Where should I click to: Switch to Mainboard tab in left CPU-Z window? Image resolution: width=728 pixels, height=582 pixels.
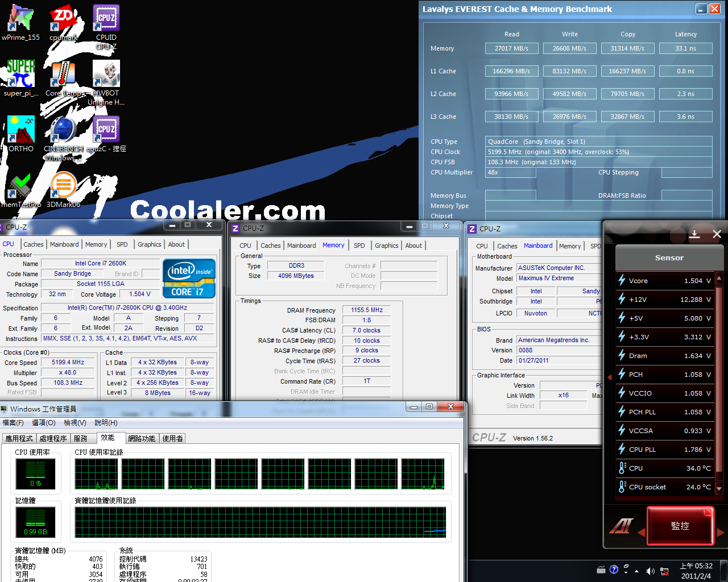coord(64,244)
